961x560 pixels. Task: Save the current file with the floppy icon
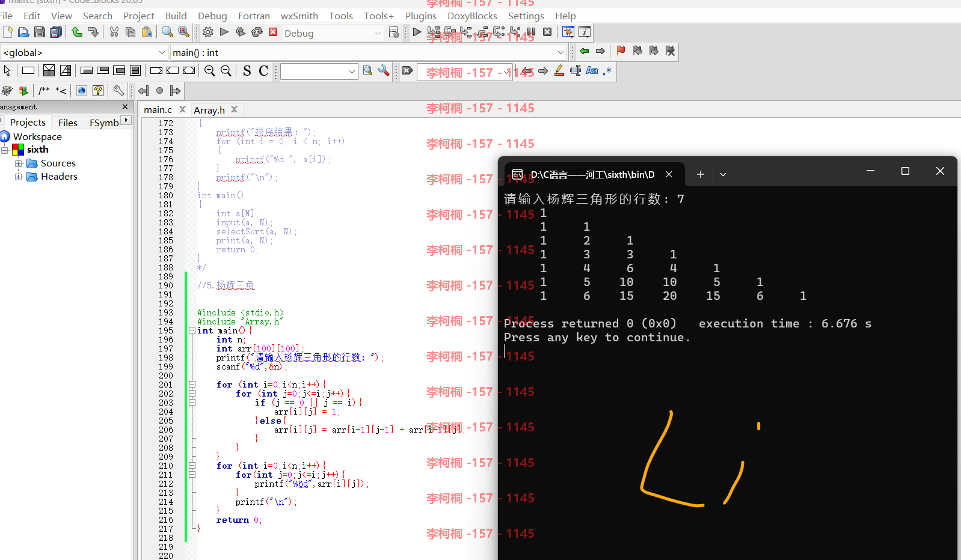click(x=40, y=32)
